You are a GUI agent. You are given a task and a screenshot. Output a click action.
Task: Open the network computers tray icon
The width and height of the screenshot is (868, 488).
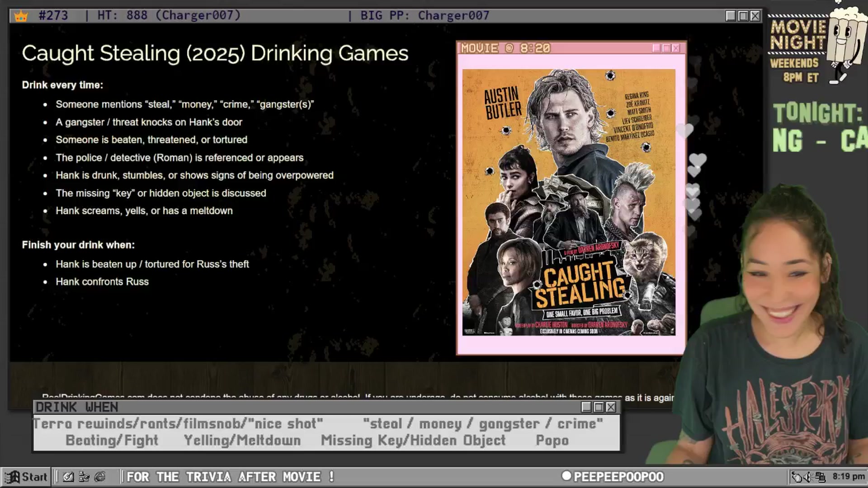pos(820,477)
